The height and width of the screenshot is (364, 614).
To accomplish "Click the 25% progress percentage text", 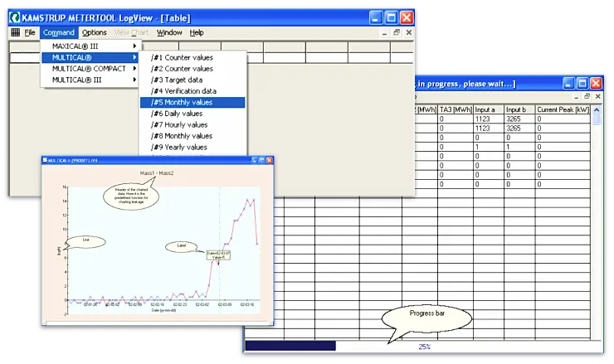I will coord(425,347).
